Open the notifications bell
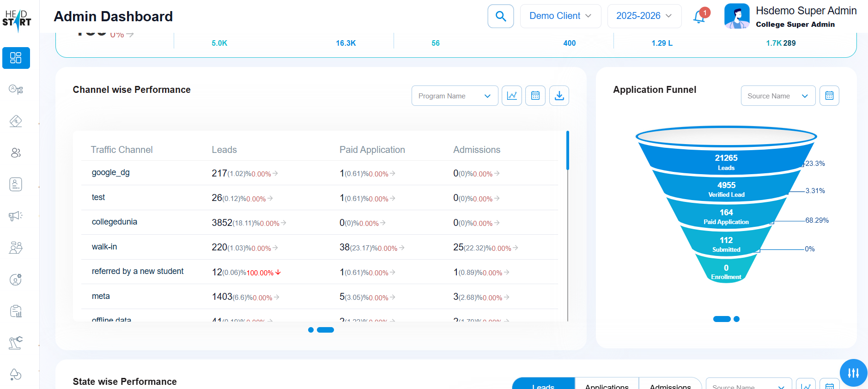Image resolution: width=868 pixels, height=389 pixels. coord(699,17)
